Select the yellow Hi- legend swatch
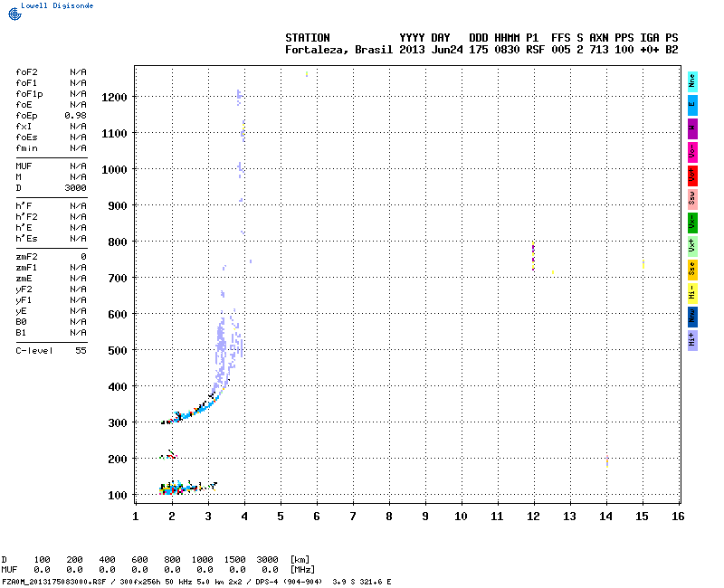This screenshot has width=724, height=588. pos(692,292)
